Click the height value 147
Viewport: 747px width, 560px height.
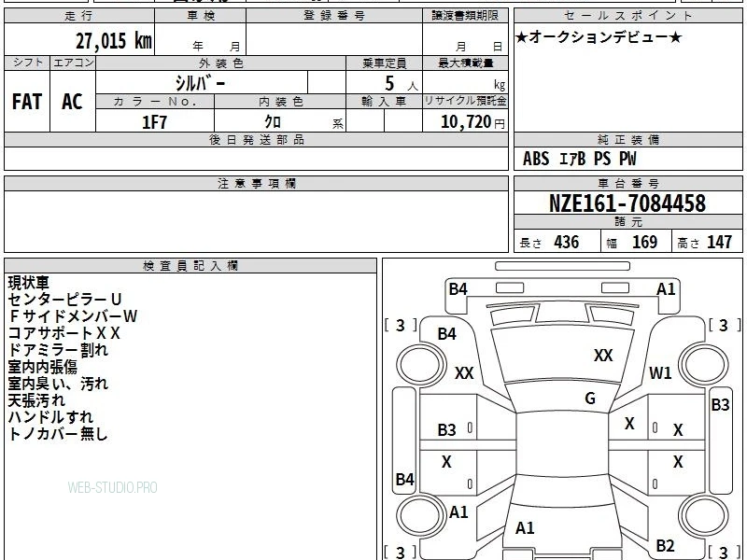(x=719, y=242)
